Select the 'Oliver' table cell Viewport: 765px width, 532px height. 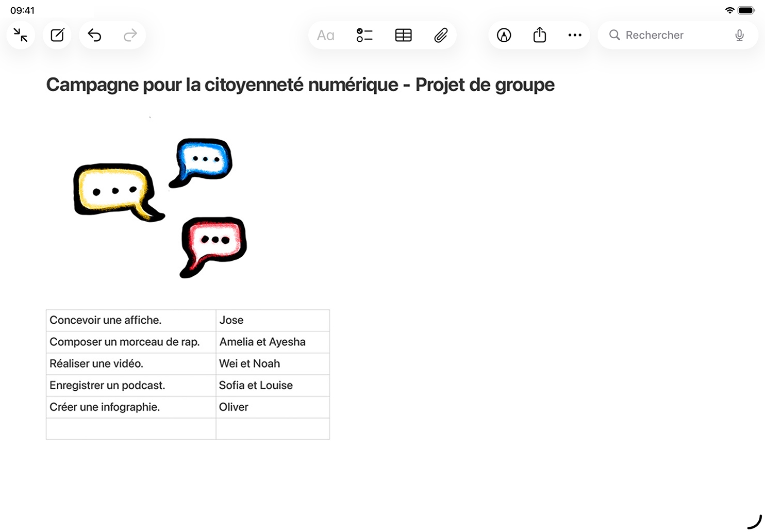click(x=272, y=407)
